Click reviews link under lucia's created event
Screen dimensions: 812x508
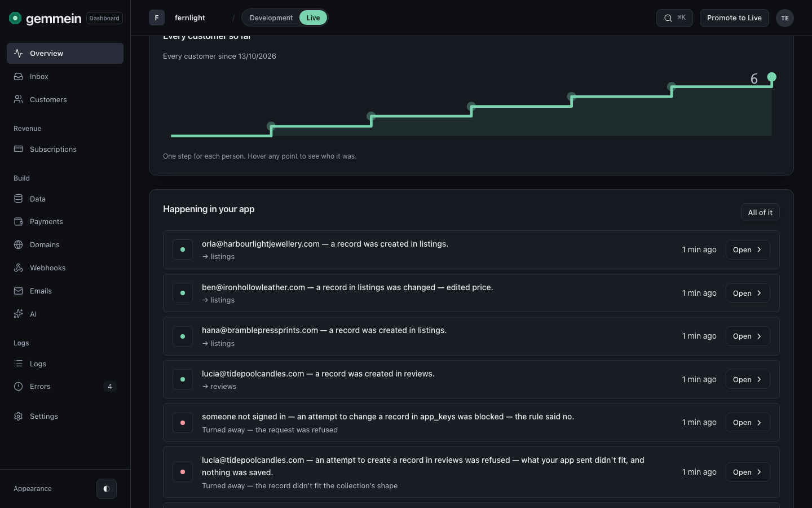(x=219, y=387)
